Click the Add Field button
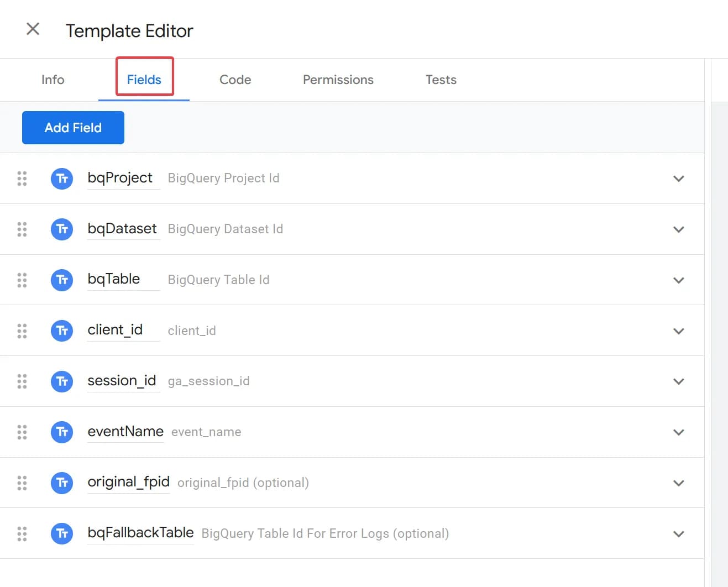Screen dimensions: 728x587 [73, 128]
